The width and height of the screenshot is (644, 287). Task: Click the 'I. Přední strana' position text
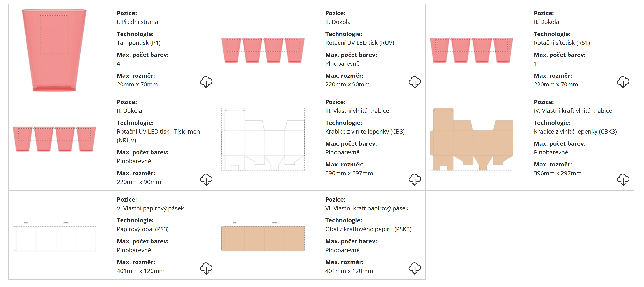point(137,22)
